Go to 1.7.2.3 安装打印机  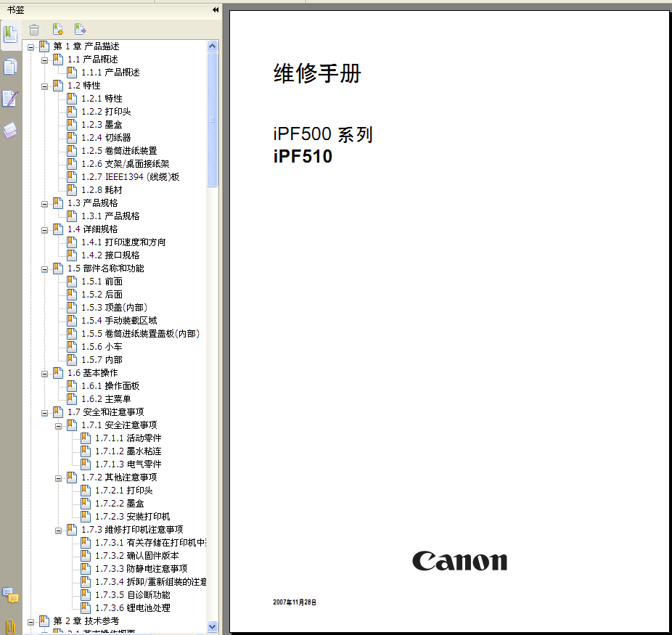pos(133,516)
